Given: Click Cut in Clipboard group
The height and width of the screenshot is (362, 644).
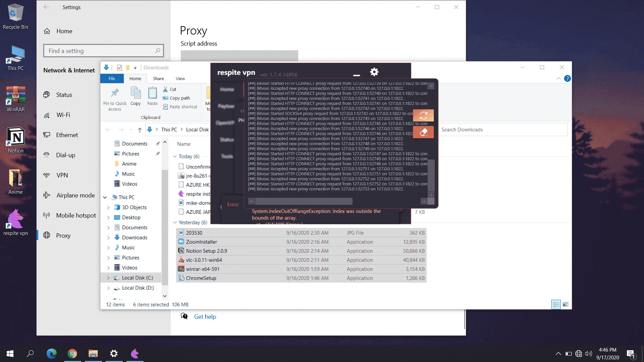Looking at the screenshot, I should (170, 89).
